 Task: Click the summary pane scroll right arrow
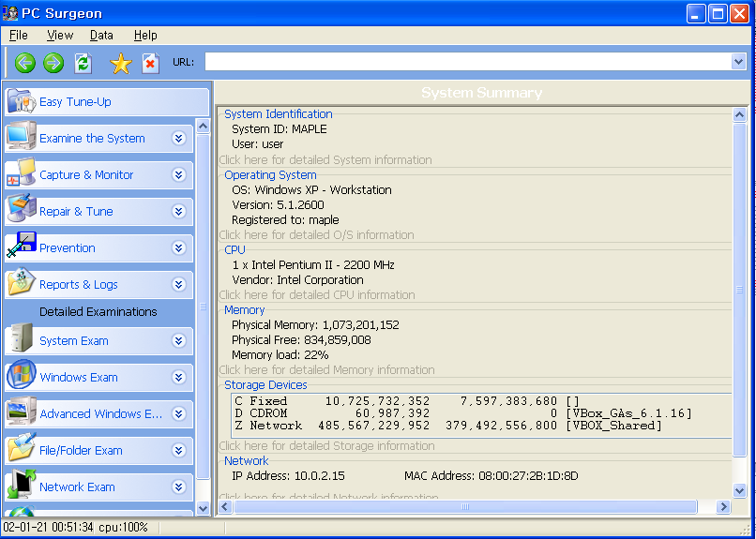pyautogui.click(x=723, y=507)
